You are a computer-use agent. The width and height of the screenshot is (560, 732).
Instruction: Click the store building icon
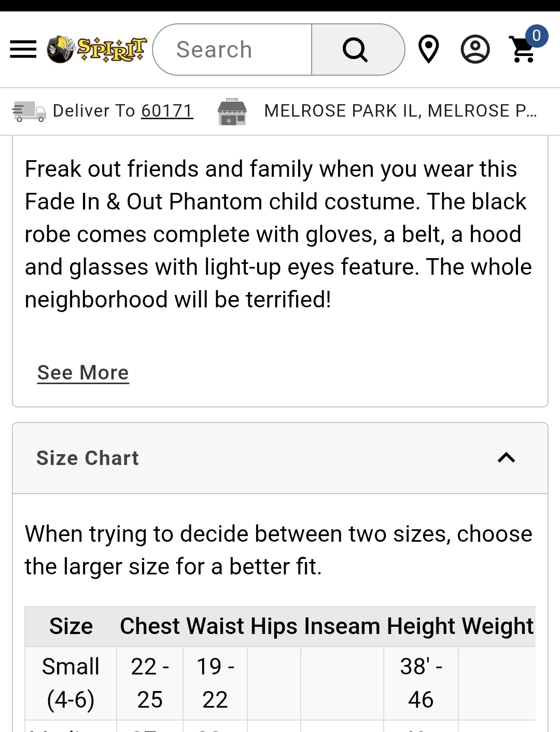(232, 111)
